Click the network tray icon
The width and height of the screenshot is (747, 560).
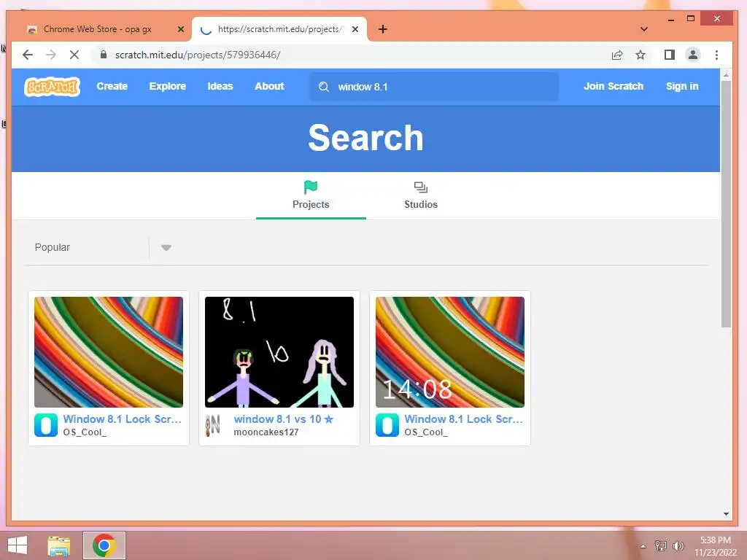point(660,545)
